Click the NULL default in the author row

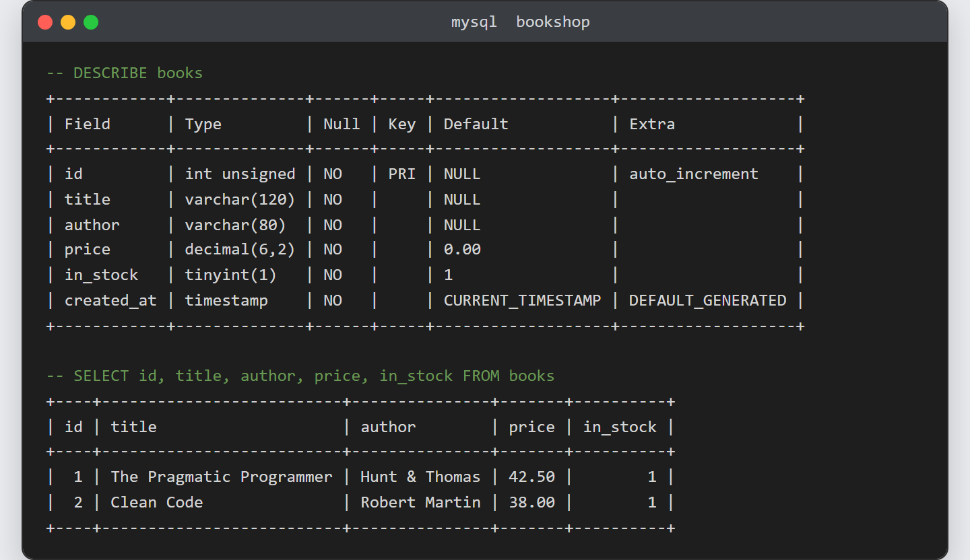tap(462, 225)
